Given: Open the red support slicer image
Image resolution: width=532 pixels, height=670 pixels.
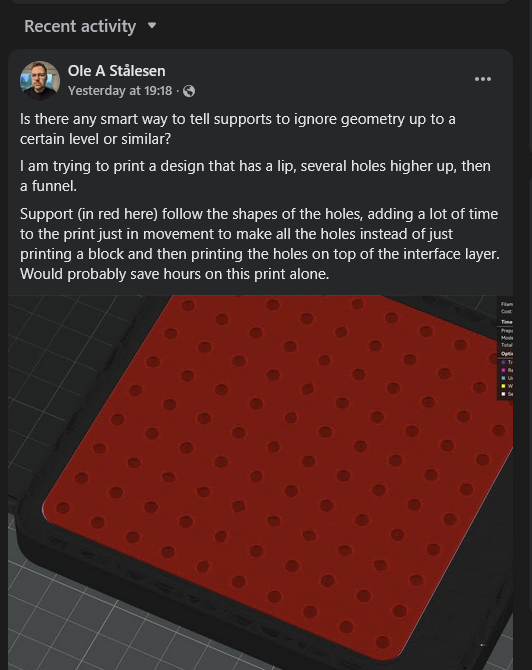Looking at the screenshot, I should (260, 482).
